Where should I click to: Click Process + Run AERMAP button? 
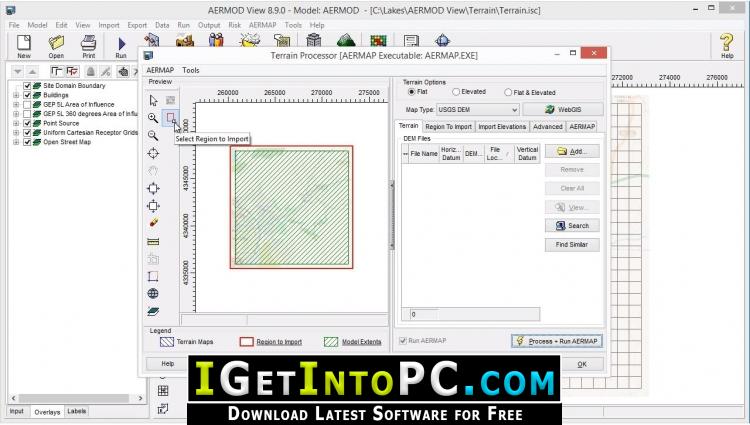pyautogui.click(x=557, y=341)
